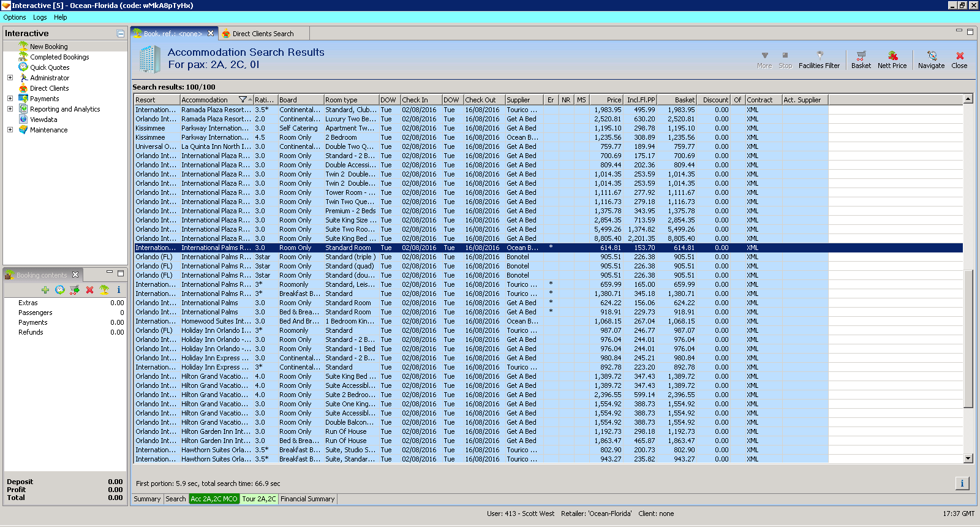Select the Maintenance node icon

point(23,130)
